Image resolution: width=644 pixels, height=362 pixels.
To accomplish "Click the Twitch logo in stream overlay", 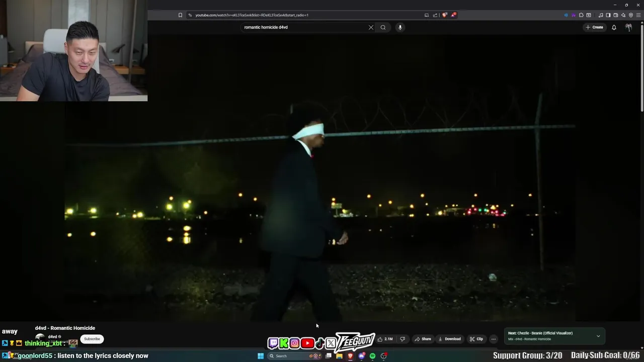I will tap(273, 343).
